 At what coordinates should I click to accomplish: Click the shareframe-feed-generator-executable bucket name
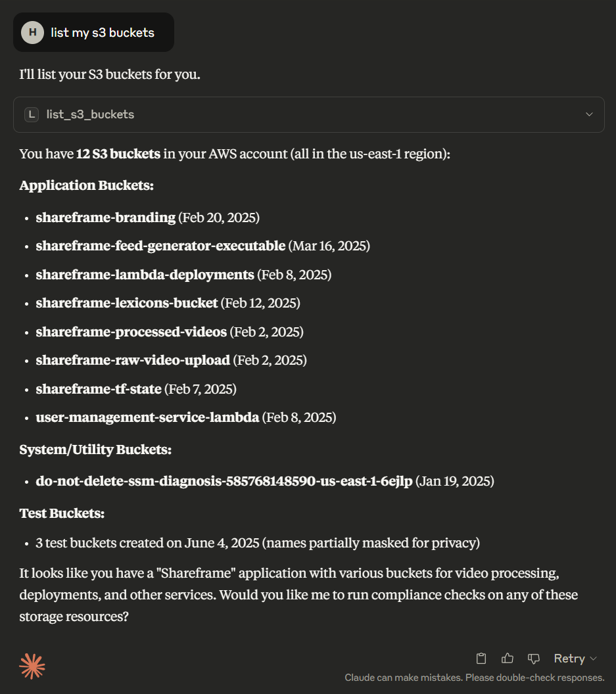tap(161, 246)
